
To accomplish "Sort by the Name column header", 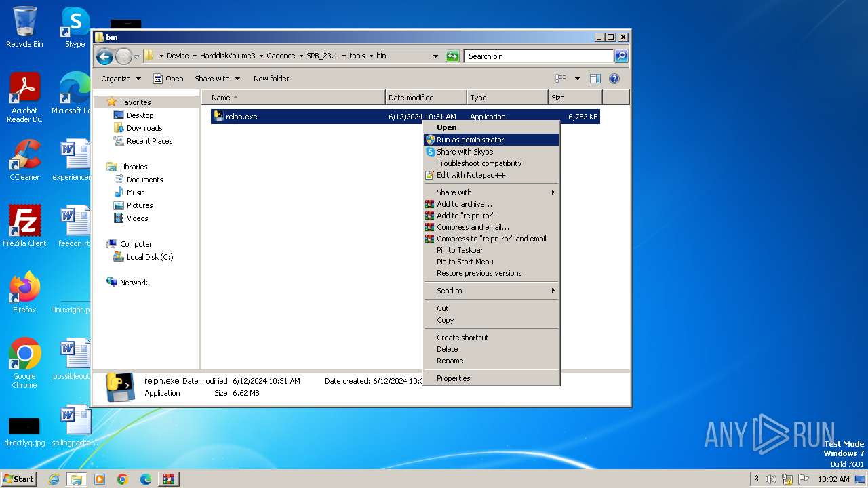I will [293, 98].
